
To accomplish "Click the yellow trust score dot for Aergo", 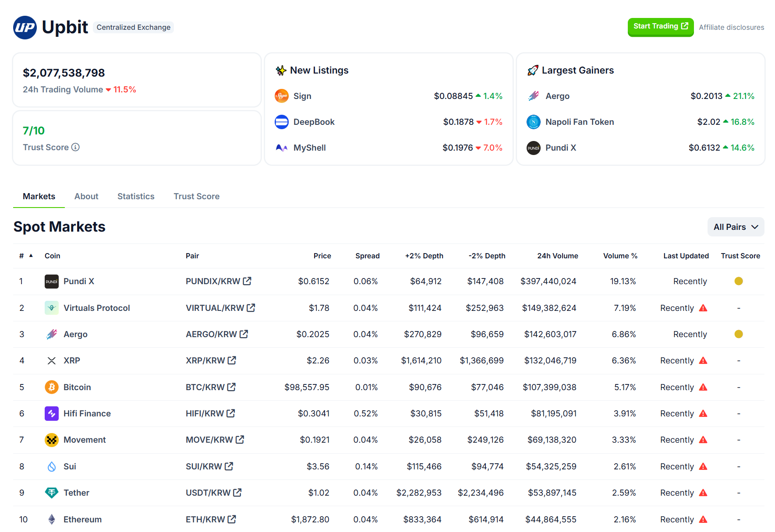I will tap(739, 334).
